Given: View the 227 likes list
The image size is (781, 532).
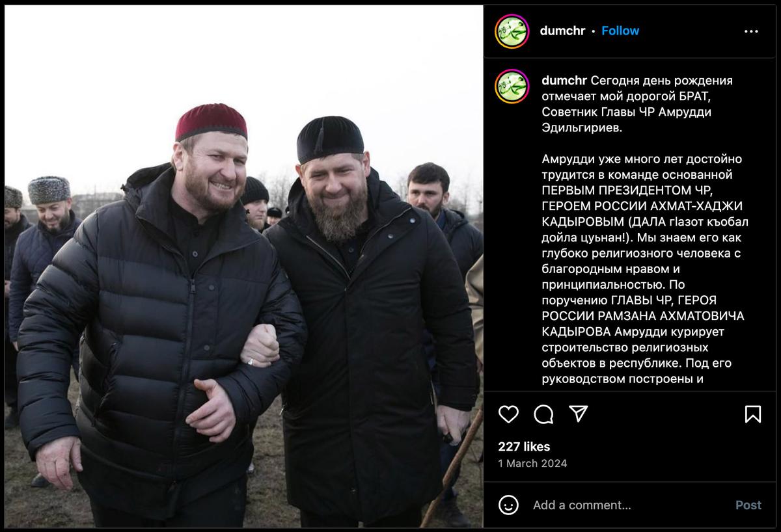Looking at the screenshot, I should (x=524, y=447).
